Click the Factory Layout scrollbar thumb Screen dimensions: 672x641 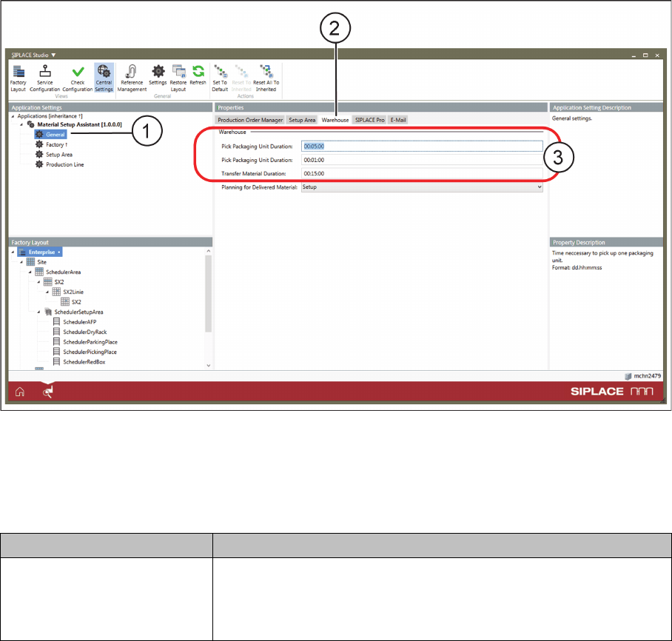coord(209,294)
